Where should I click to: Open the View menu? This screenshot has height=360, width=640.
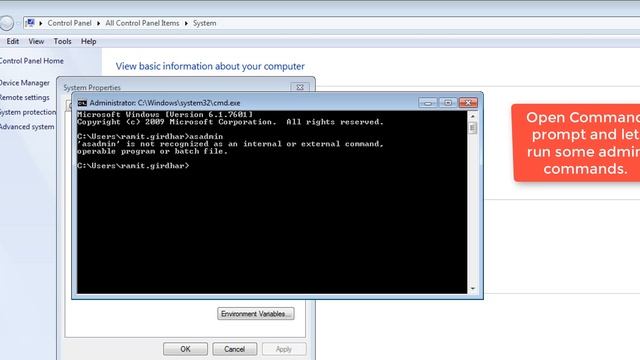tap(36, 41)
